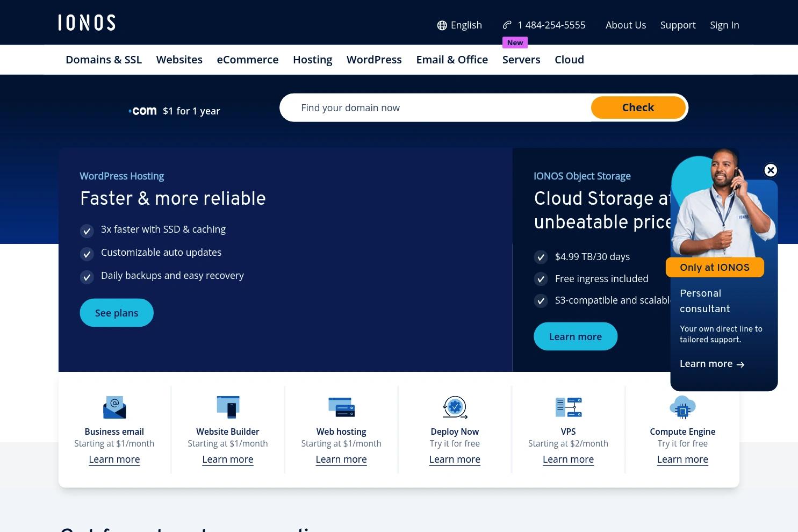Open the Websites menu
Image resolution: width=798 pixels, height=532 pixels.
tap(179, 60)
